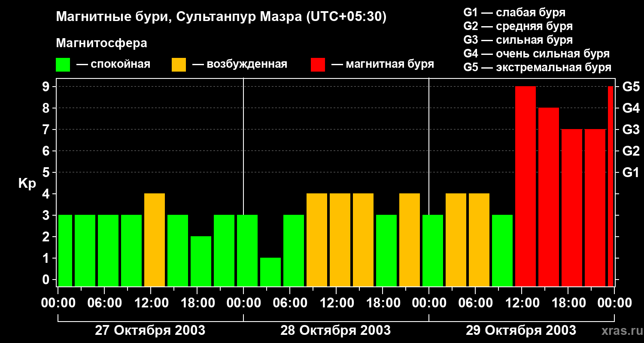Select the yellow Kp 4 bar on 27 October
The image size is (644, 343).
click(155, 240)
